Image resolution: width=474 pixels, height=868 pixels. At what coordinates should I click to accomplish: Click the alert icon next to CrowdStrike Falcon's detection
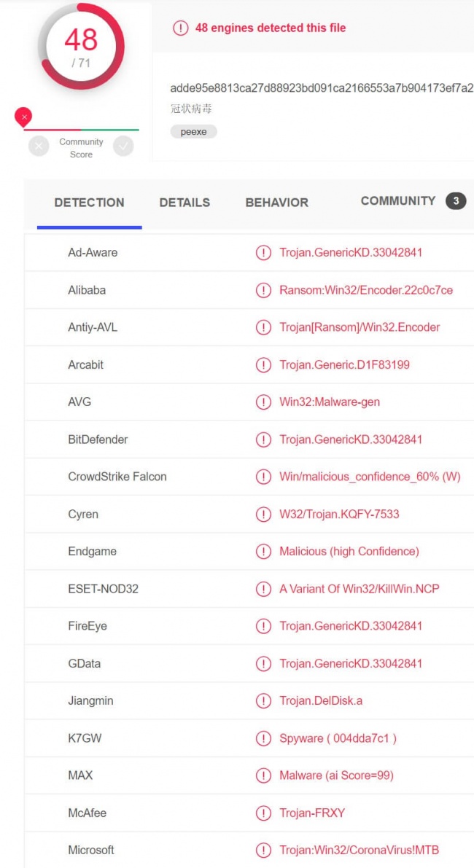[x=263, y=477]
